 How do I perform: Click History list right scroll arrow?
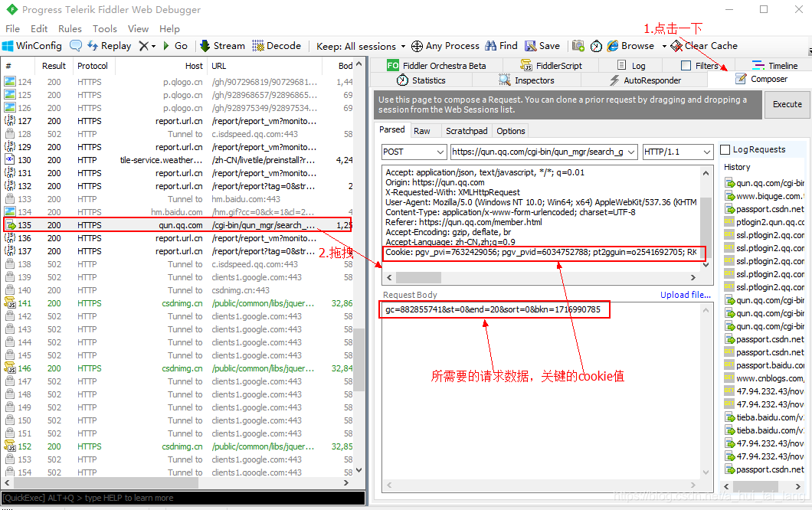(798, 486)
